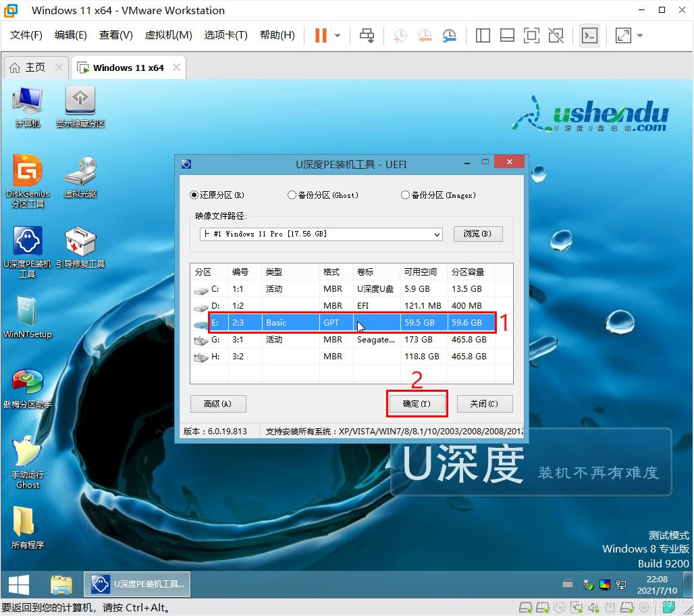Toggle the VMware library sidebar icon
Viewport: 694px width, 616px height.
pyautogui.click(x=483, y=35)
